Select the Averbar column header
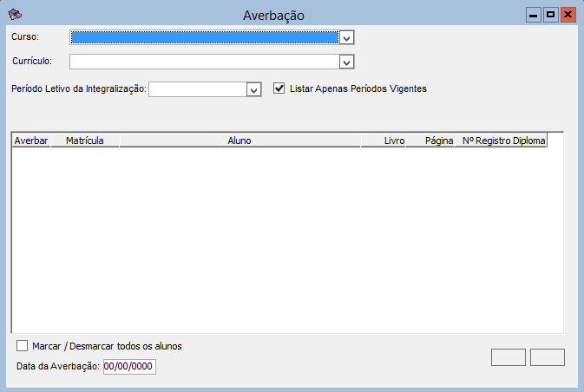Image resolution: width=584 pixels, height=392 pixels. pos(31,140)
